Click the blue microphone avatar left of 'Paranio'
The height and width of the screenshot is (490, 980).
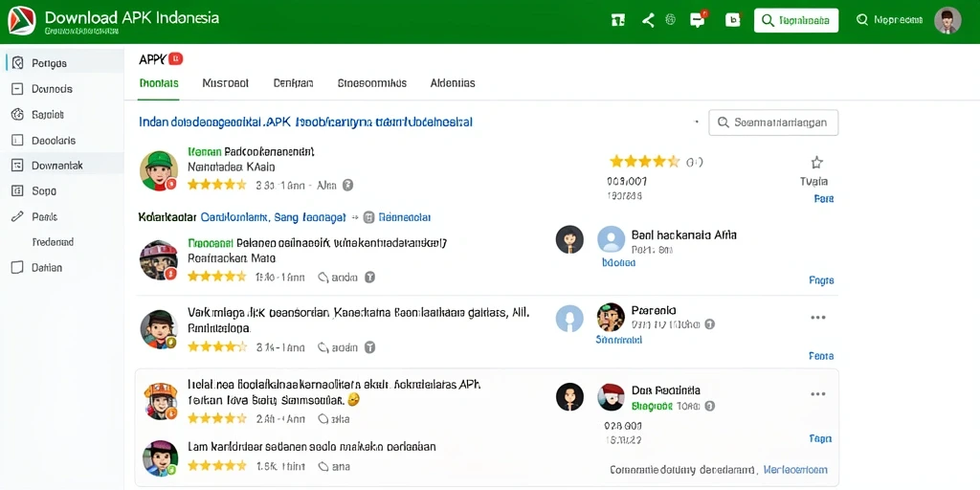tap(569, 318)
